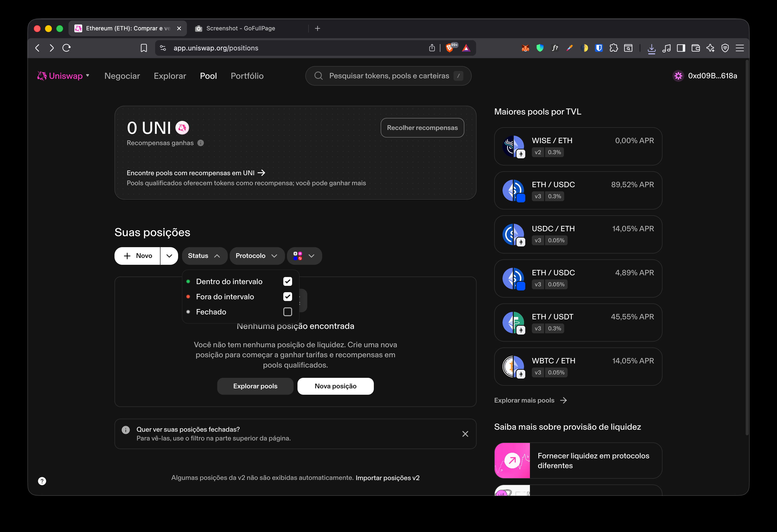Expand the Novo button arrow dropdown
The height and width of the screenshot is (532, 777).
169,256
